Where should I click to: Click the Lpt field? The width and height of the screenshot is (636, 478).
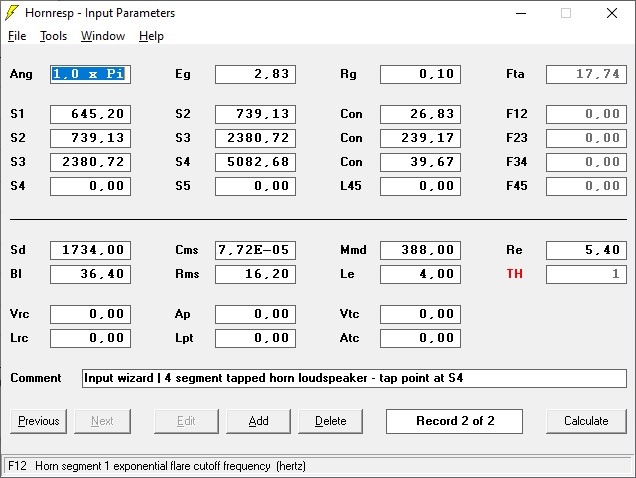[x=256, y=338]
